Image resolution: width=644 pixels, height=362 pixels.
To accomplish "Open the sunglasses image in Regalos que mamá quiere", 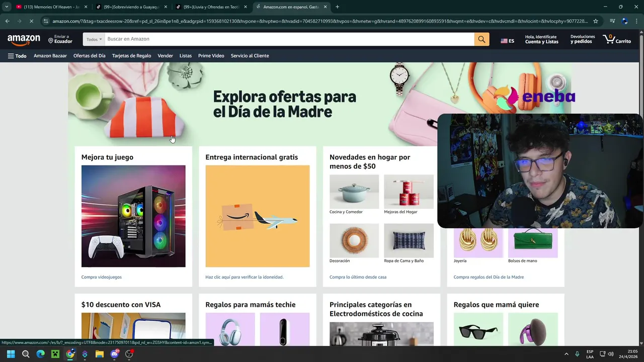I will click(x=478, y=329).
